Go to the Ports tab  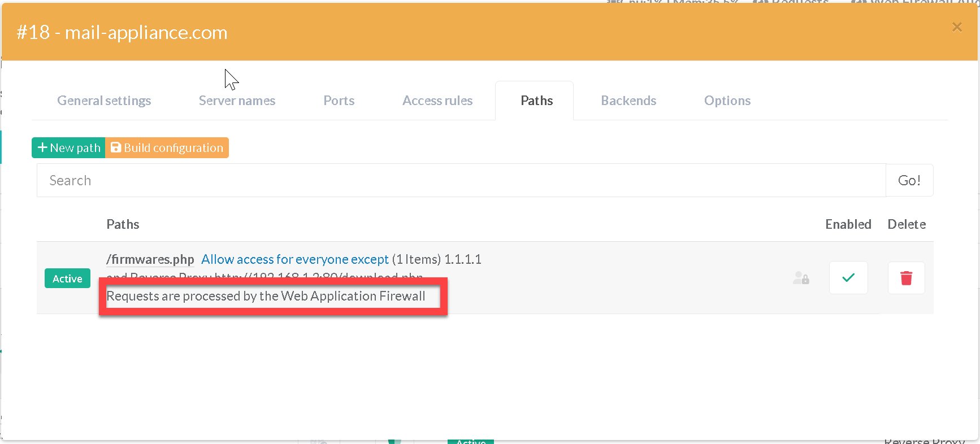click(x=339, y=101)
